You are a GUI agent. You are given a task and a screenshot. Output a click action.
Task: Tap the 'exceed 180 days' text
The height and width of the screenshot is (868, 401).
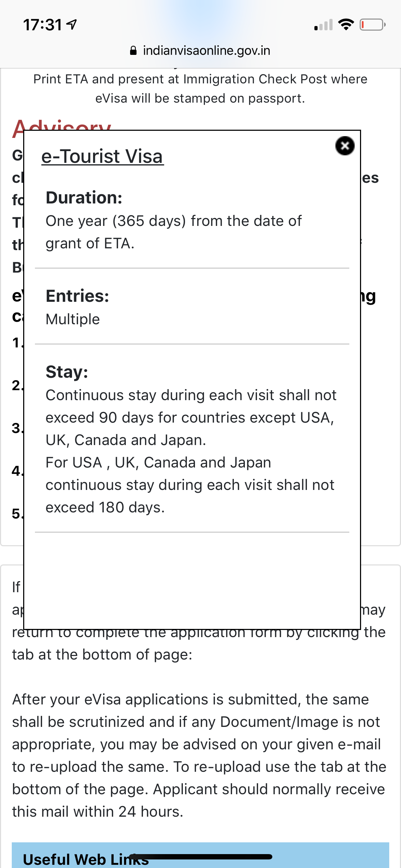(x=105, y=507)
